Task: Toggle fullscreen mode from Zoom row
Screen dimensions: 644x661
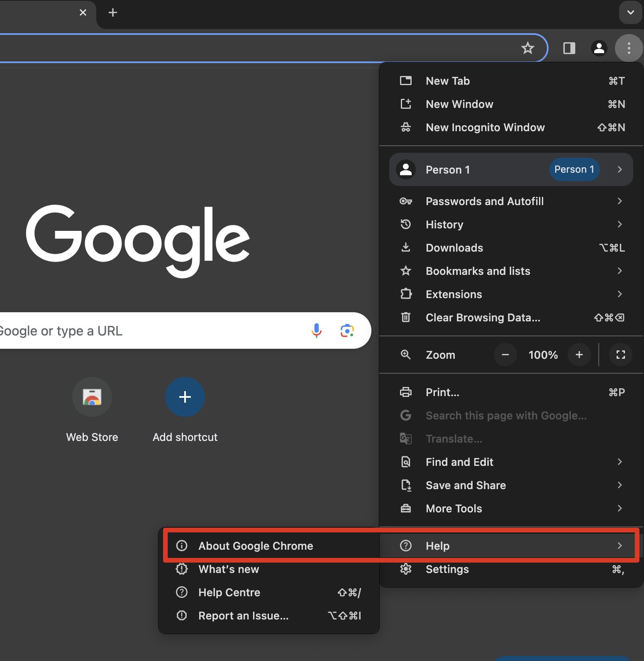Action: pyautogui.click(x=620, y=355)
